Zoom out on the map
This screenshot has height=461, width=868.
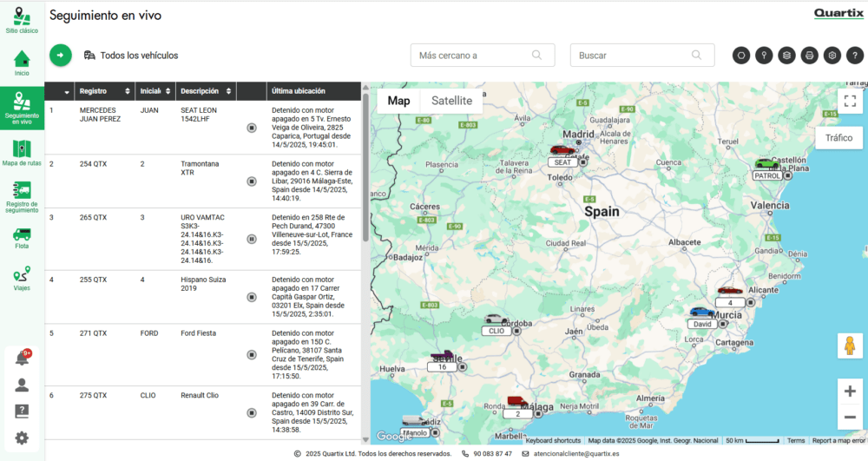[x=850, y=417]
